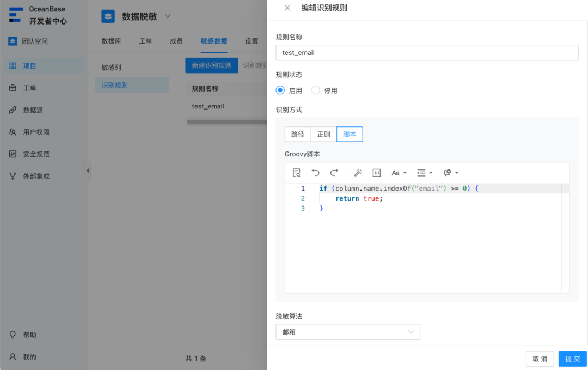This screenshot has width=588, height=370.
Task: Expand the Aa font settings dropdown in editor
Action: click(398, 172)
